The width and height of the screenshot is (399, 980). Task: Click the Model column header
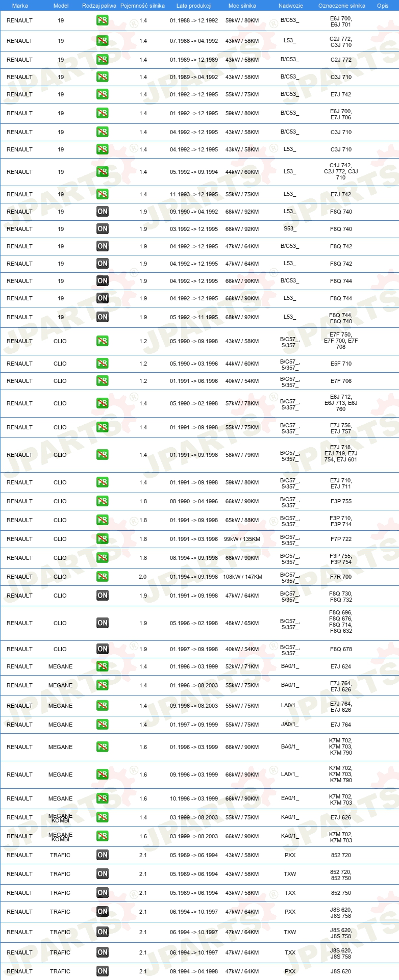click(61, 6)
